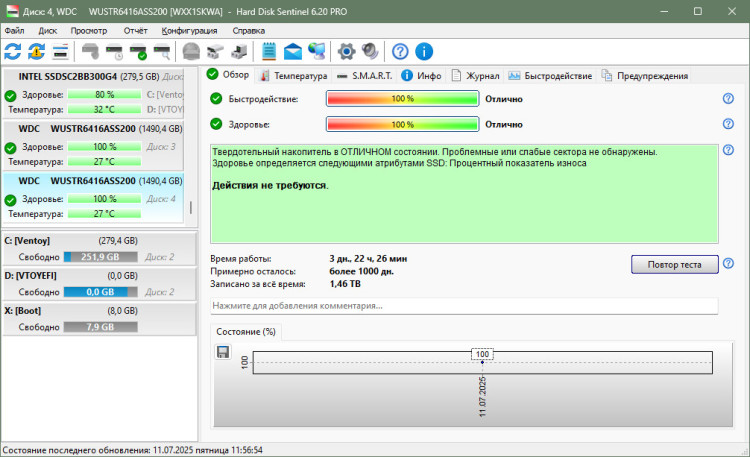Click the disk list scrollbar thumb

tap(191, 207)
